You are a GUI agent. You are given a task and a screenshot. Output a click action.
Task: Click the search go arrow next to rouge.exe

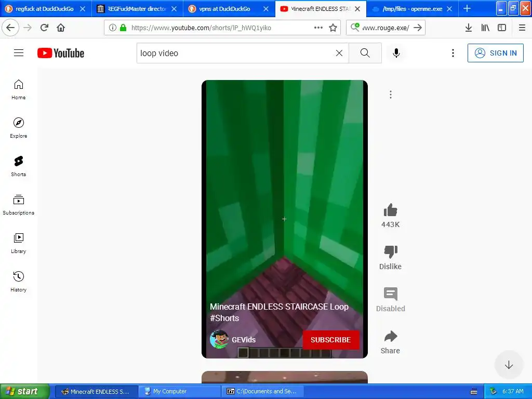pyautogui.click(x=418, y=28)
